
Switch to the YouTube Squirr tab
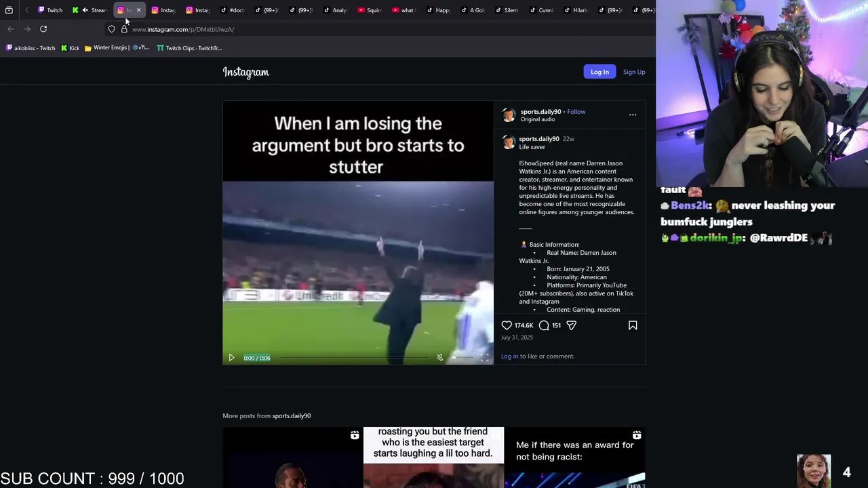tap(370, 10)
